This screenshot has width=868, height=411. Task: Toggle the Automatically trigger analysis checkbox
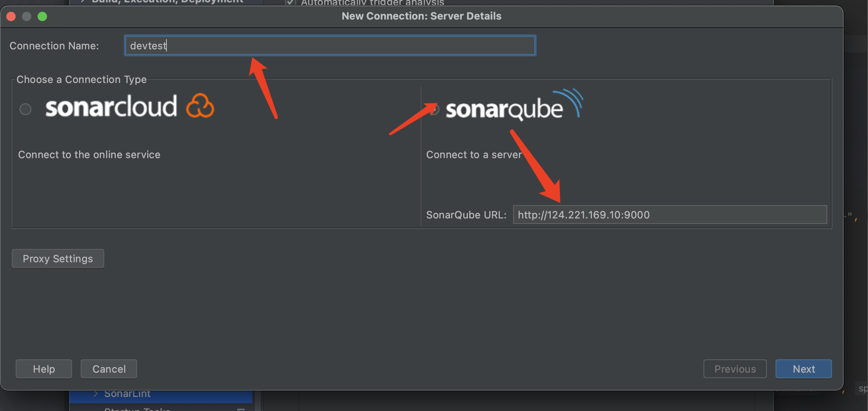tap(290, 2)
